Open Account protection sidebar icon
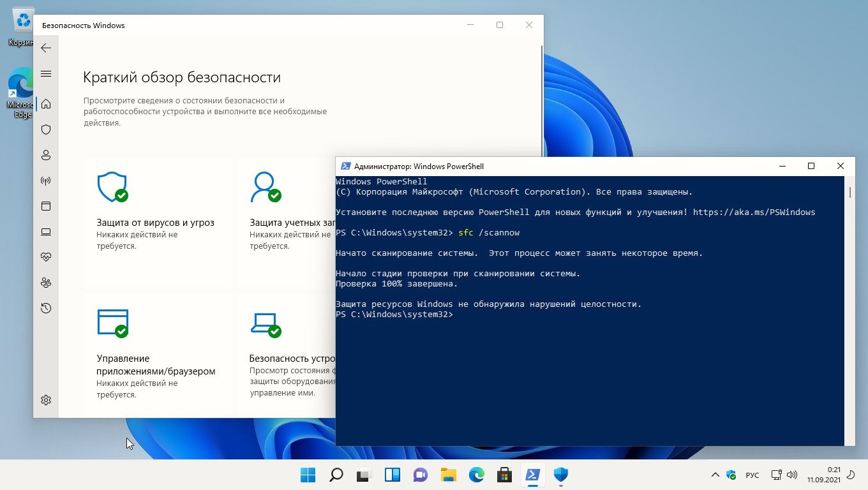 [x=46, y=155]
